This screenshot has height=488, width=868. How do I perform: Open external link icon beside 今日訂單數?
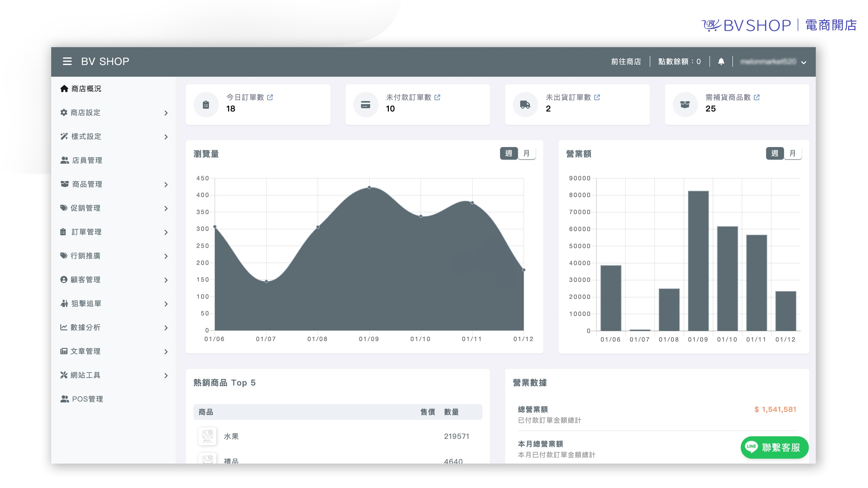tap(270, 97)
